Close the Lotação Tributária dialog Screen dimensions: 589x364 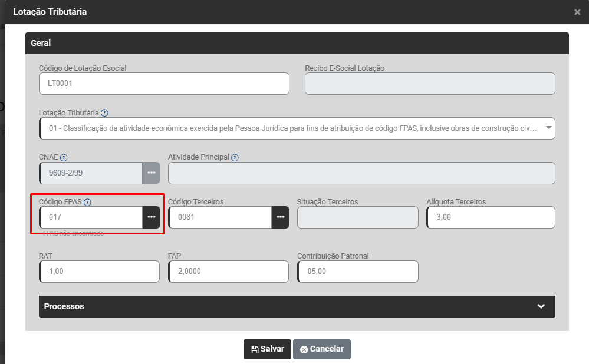[577, 12]
